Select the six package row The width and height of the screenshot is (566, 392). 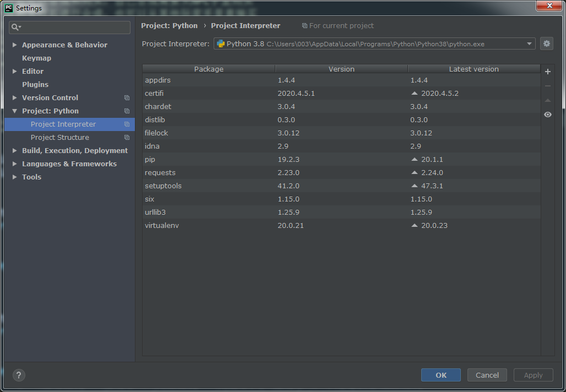[x=341, y=199]
